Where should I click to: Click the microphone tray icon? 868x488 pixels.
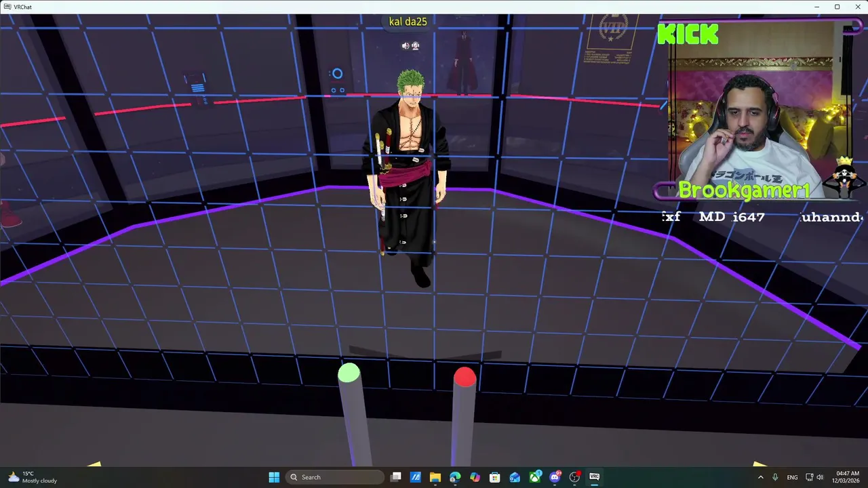tap(775, 477)
